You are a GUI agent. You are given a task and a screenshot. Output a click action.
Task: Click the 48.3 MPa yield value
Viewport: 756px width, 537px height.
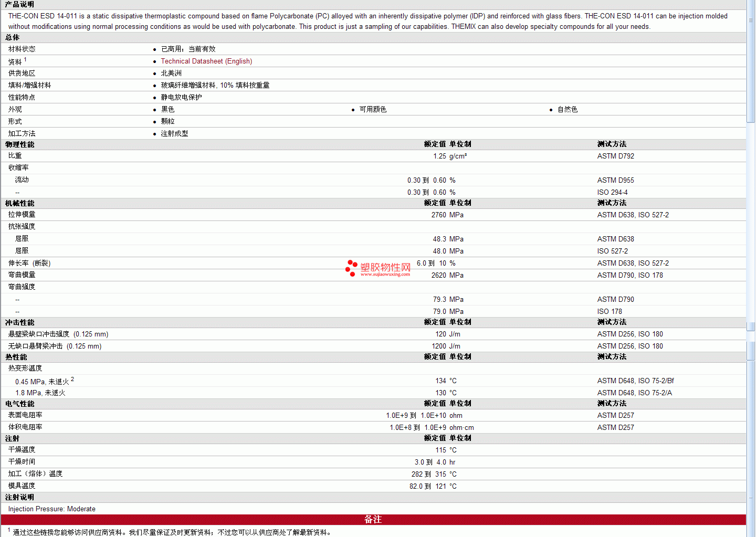click(x=448, y=239)
